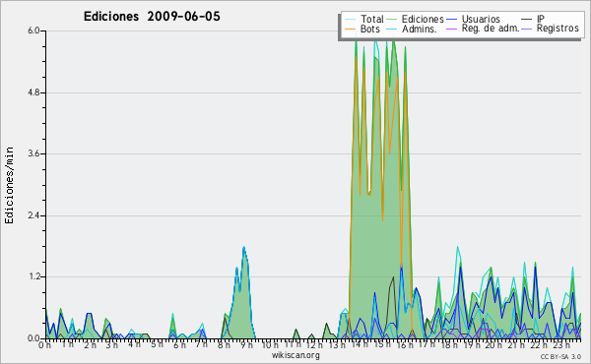Click the 'wikiscan.org' text below axis
591x364 pixels.
295,355
